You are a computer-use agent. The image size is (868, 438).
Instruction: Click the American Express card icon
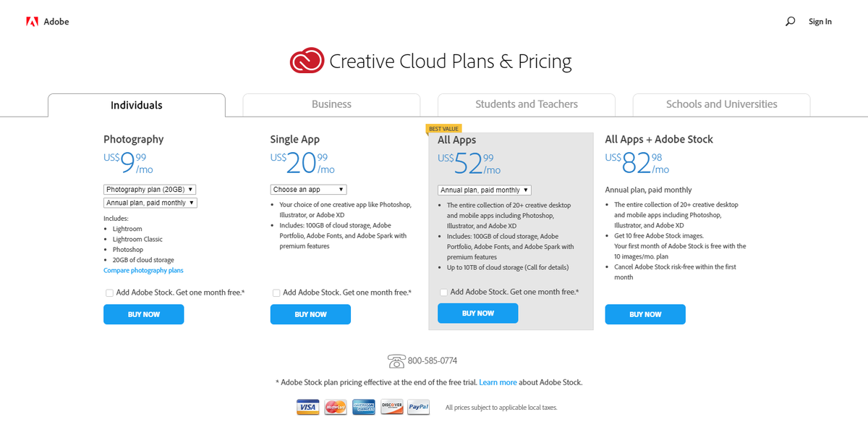[364, 407]
